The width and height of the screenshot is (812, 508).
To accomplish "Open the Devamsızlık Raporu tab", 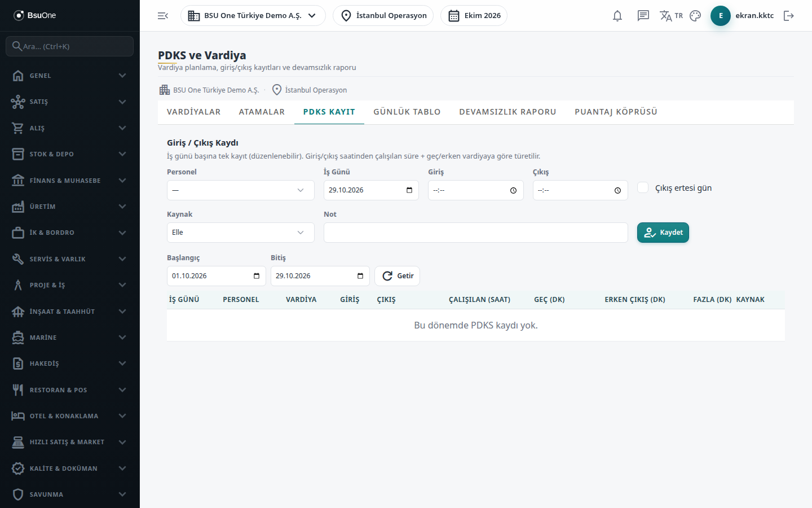I will pos(507,112).
